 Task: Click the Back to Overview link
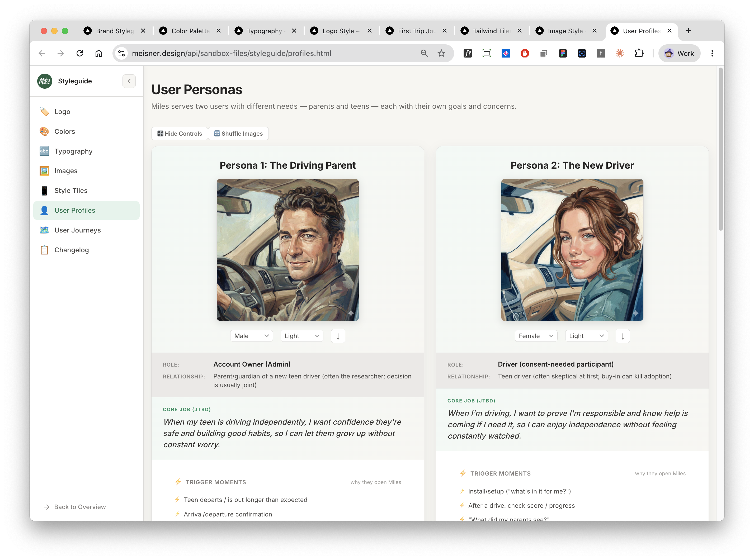pos(75,507)
